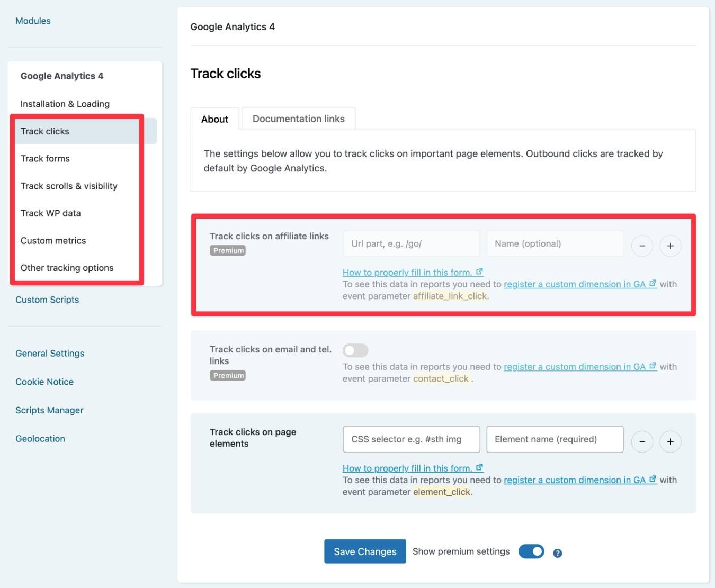Focus the CSS selector input field
The height and width of the screenshot is (588, 715).
[x=412, y=439]
